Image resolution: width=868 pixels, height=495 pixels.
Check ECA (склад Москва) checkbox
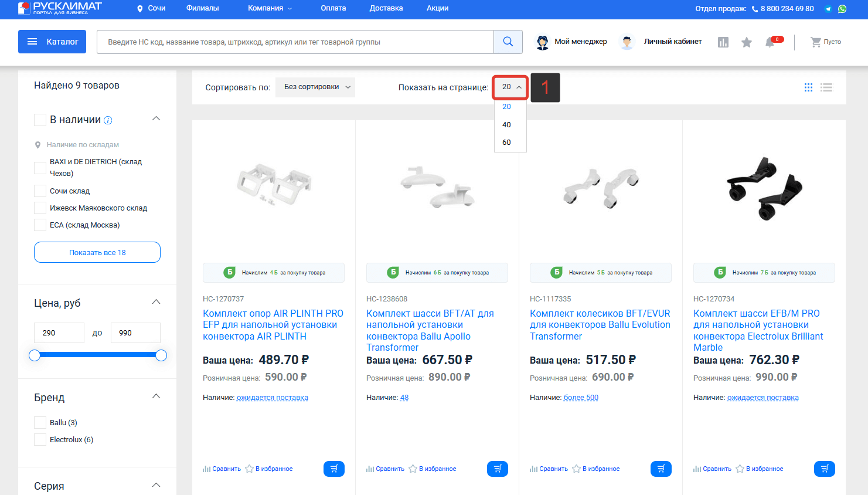40,225
